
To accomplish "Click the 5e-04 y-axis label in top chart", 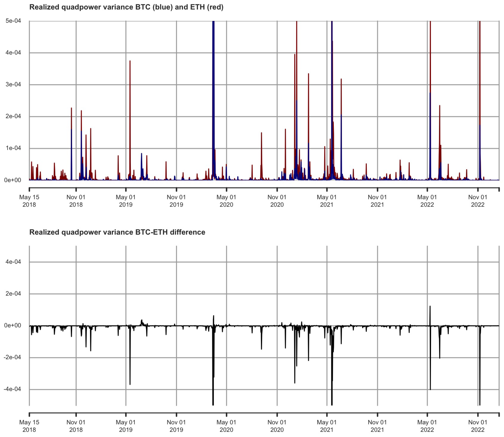I will click(13, 21).
